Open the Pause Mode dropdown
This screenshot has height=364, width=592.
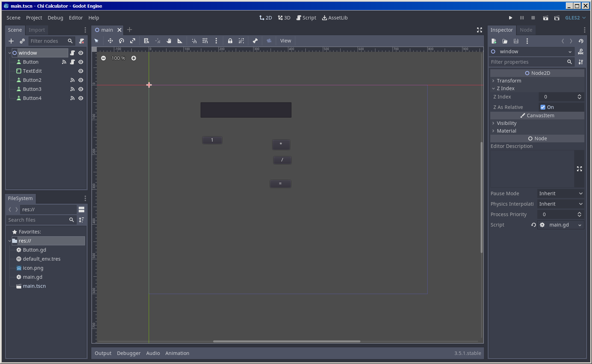click(x=561, y=193)
